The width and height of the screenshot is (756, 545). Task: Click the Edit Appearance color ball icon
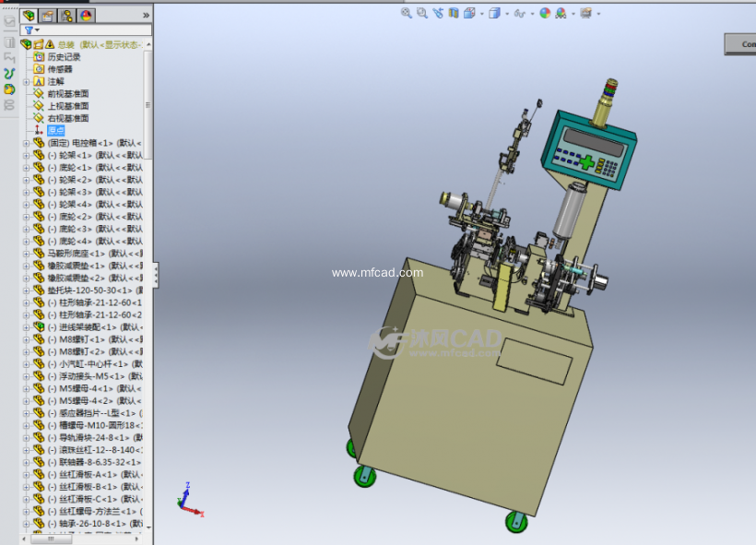545,14
